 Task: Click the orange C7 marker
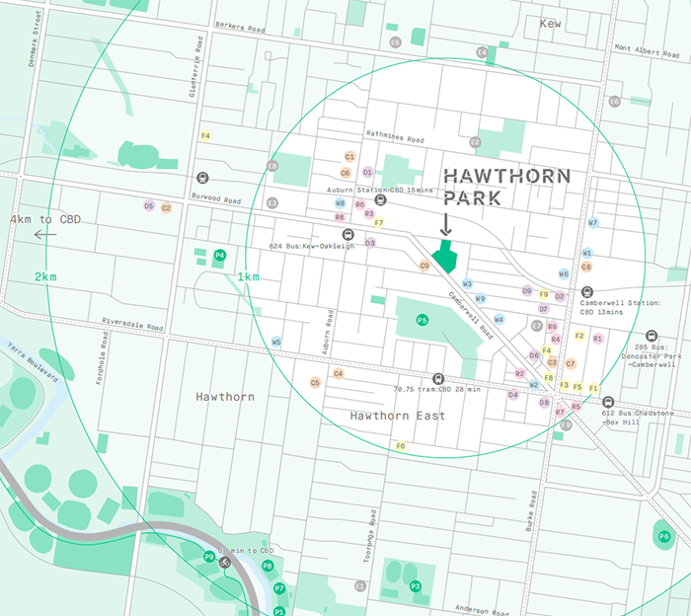pos(571,363)
